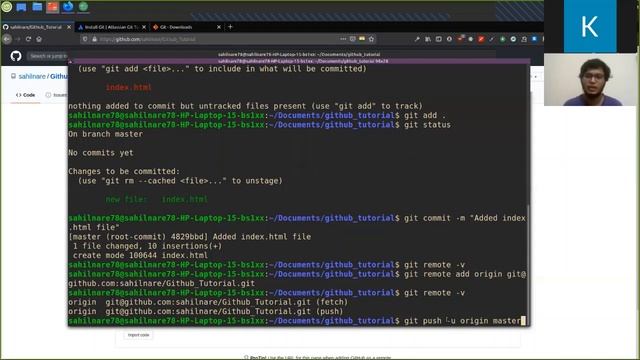Go forward in the browser

pyautogui.click(x=18, y=39)
